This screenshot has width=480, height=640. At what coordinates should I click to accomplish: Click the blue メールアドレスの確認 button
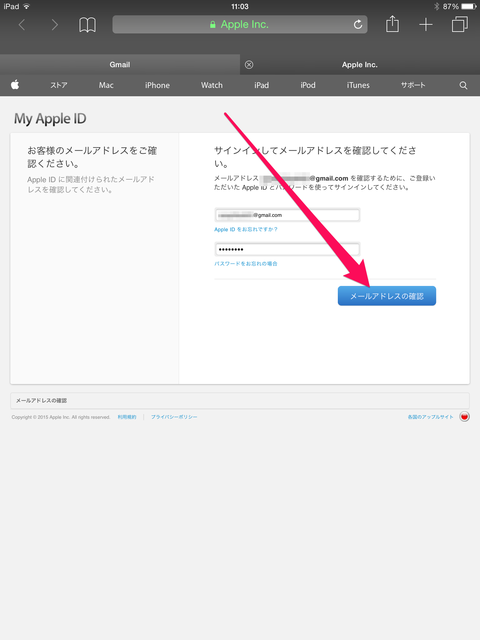387,296
